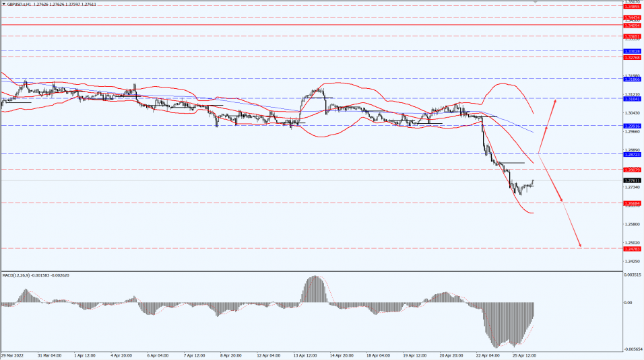The height and width of the screenshot is (360, 644).
Task: Click the blue 1.31866 price label
Action: coord(632,79)
